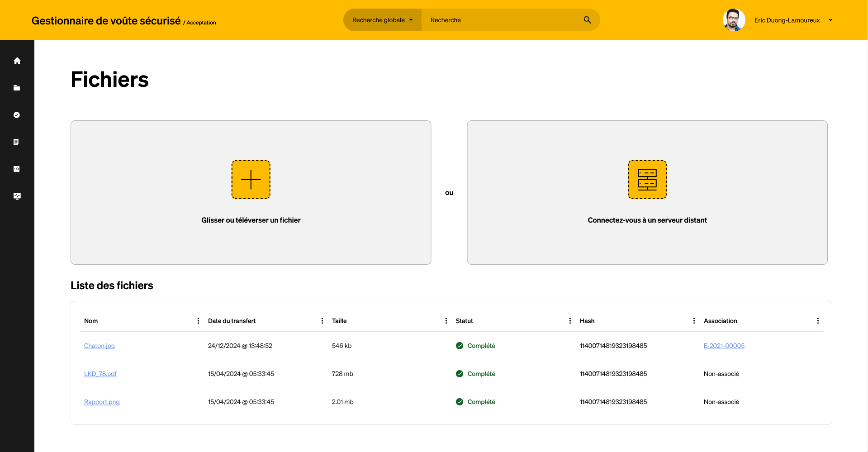Click the user profile avatar photo

coord(734,20)
